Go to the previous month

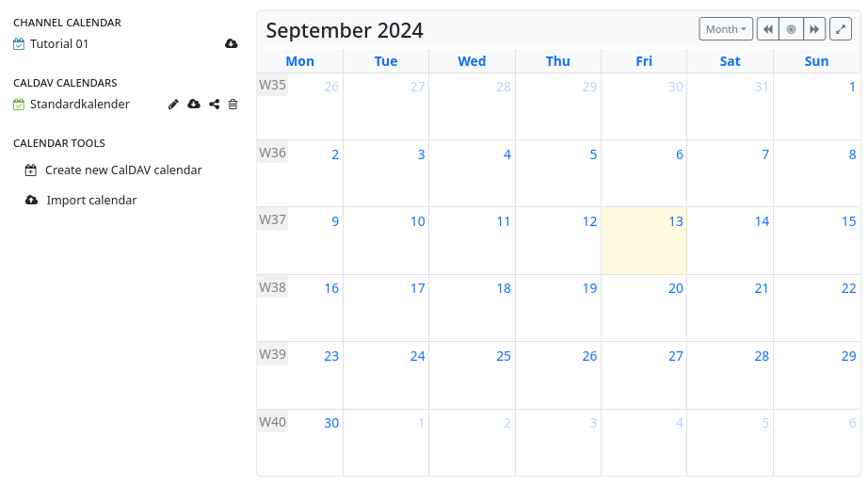768,29
